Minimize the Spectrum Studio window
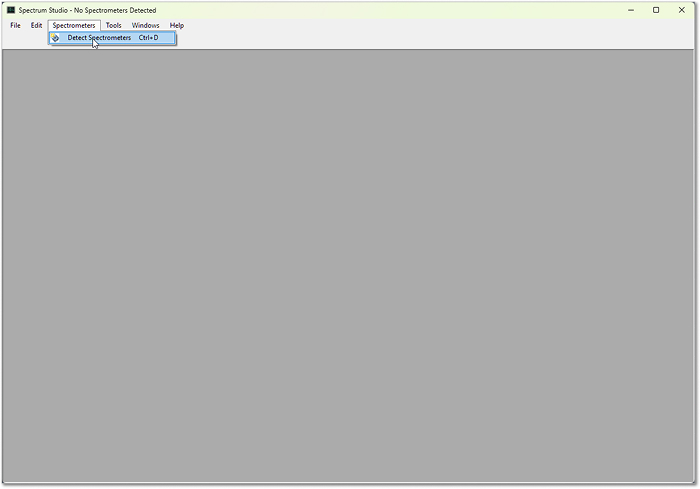This screenshot has width=700, height=489. coord(631,10)
